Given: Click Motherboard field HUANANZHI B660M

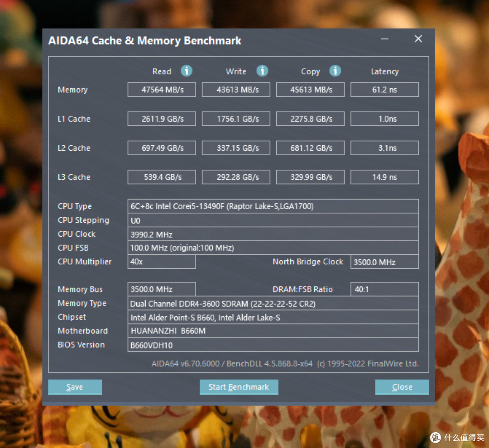Looking at the screenshot, I should pos(273,331).
